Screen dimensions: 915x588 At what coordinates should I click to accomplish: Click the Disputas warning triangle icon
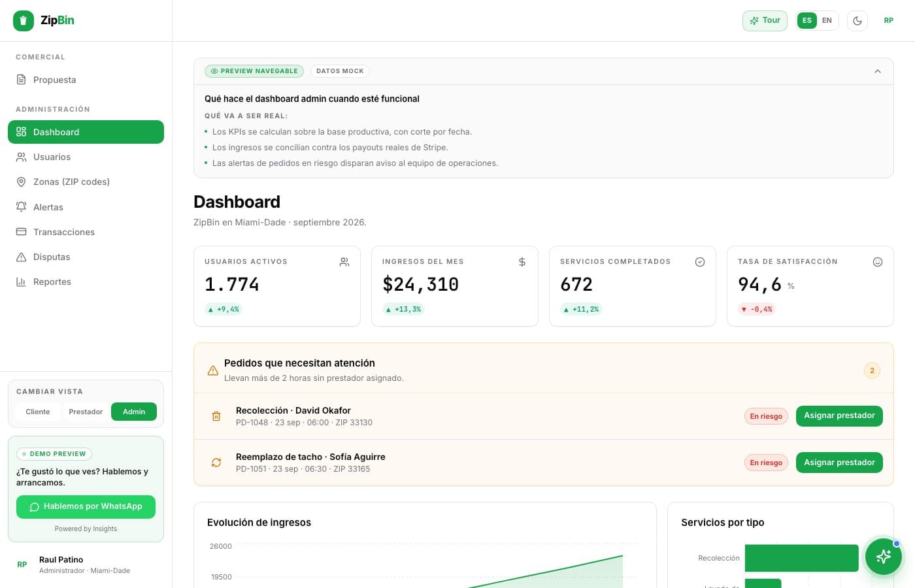(21, 257)
